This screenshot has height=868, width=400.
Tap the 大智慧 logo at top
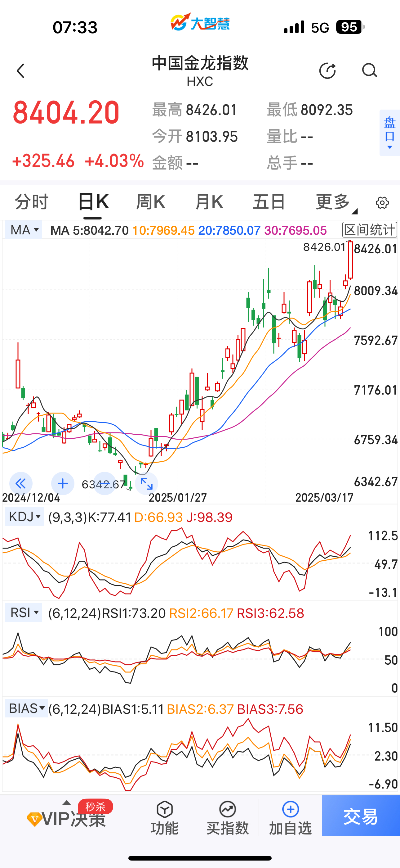[x=200, y=22]
